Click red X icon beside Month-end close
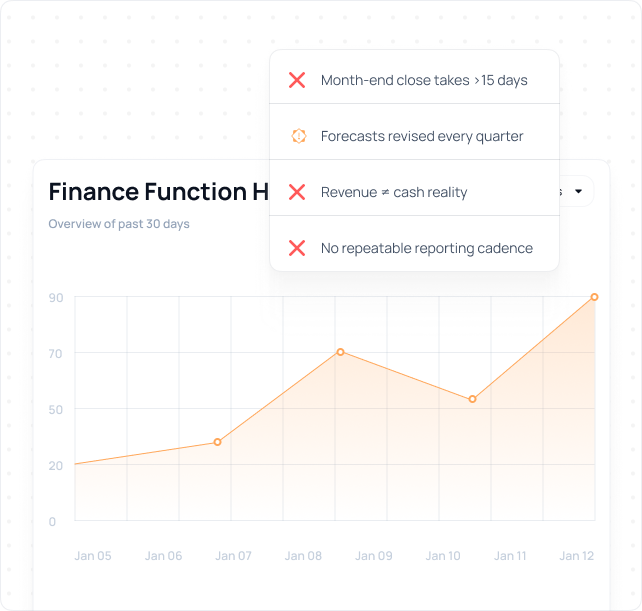Screen dimensions: 642x611 (x=297, y=80)
